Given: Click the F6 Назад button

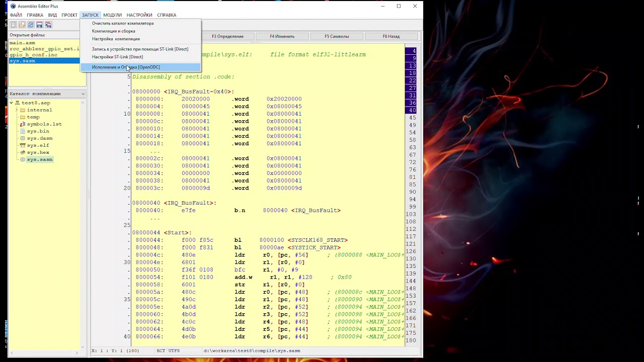Looking at the screenshot, I should point(391,36).
